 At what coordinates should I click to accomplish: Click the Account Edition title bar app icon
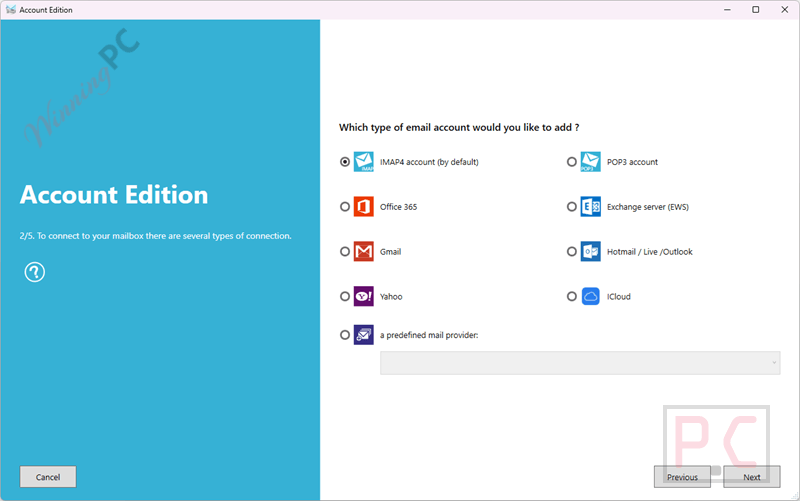tap(11, 10)
